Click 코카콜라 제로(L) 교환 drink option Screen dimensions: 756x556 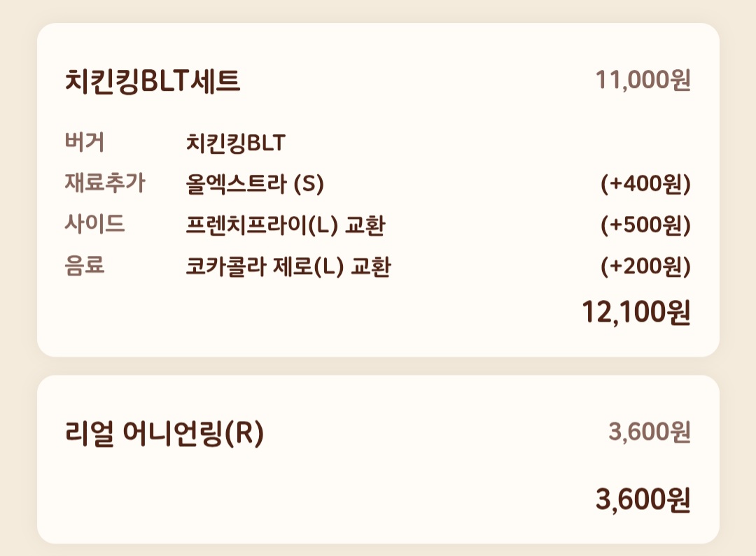click(x=288, y=266)
